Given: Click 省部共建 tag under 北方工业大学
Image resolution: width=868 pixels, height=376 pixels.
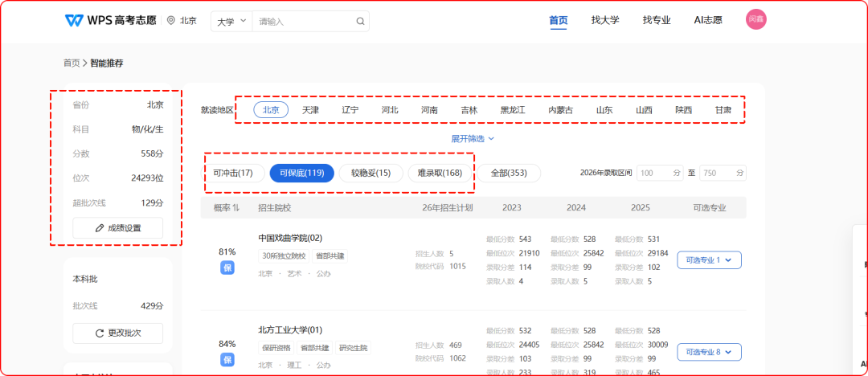Looking at the screenshot, I should (314, 348).
